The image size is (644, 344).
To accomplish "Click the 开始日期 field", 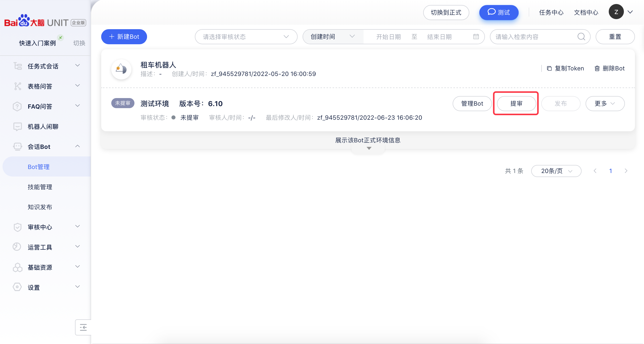I will [388, 37].
